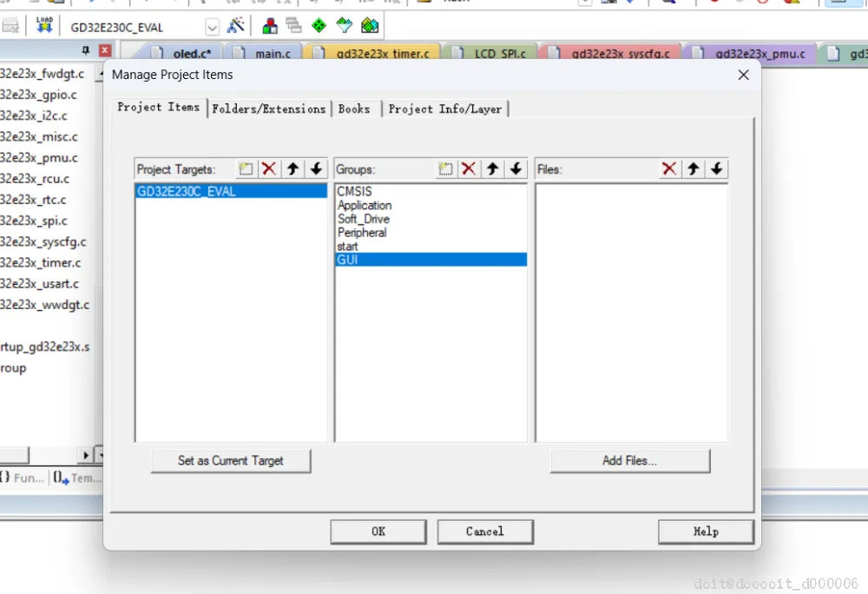This screenshot has width=868, height=594.
Task: Select the CMSIS group
Action: pyautogui.click(x=431, y=191)
